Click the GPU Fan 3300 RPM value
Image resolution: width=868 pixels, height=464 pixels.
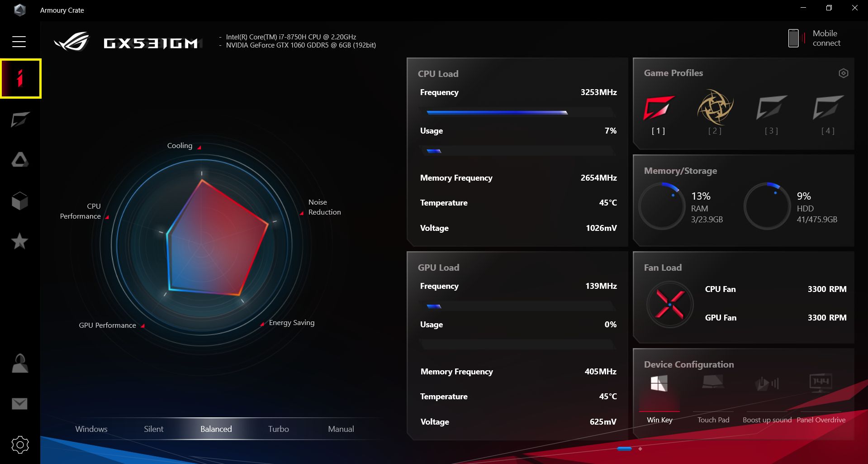(827, 317)
